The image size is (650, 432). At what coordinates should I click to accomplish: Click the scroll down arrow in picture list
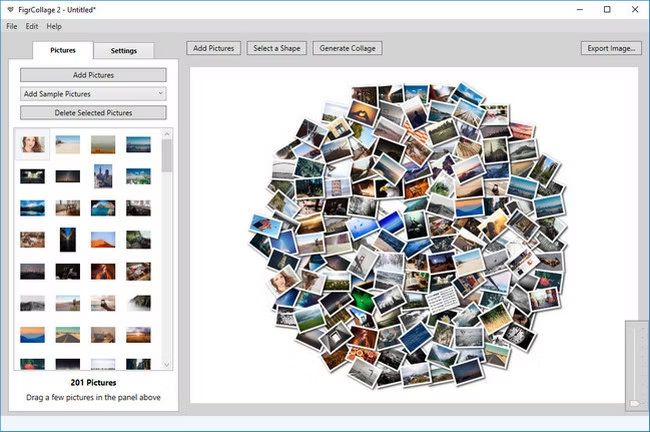pyautogui.click(x=167, y=365)
